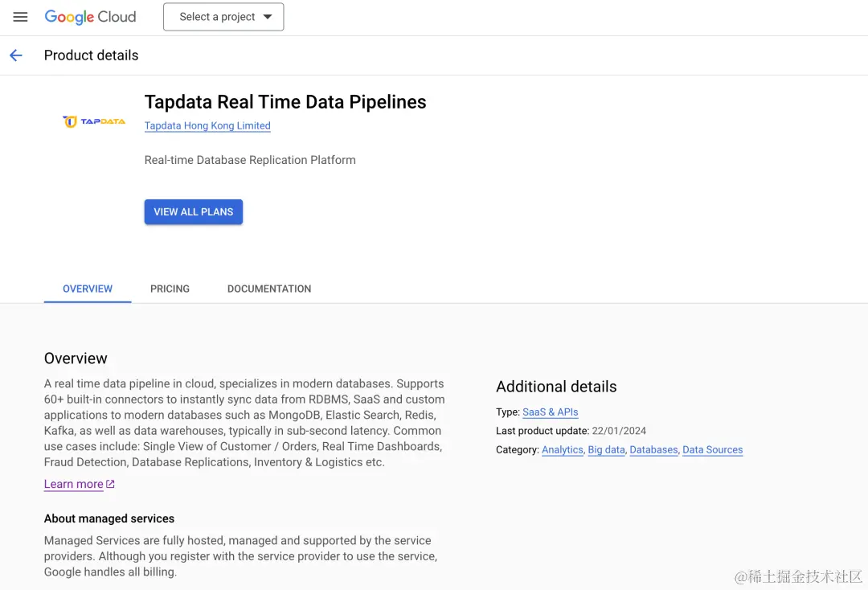Click the Product details page heading

pyautogui.click(x=91, y=55)
